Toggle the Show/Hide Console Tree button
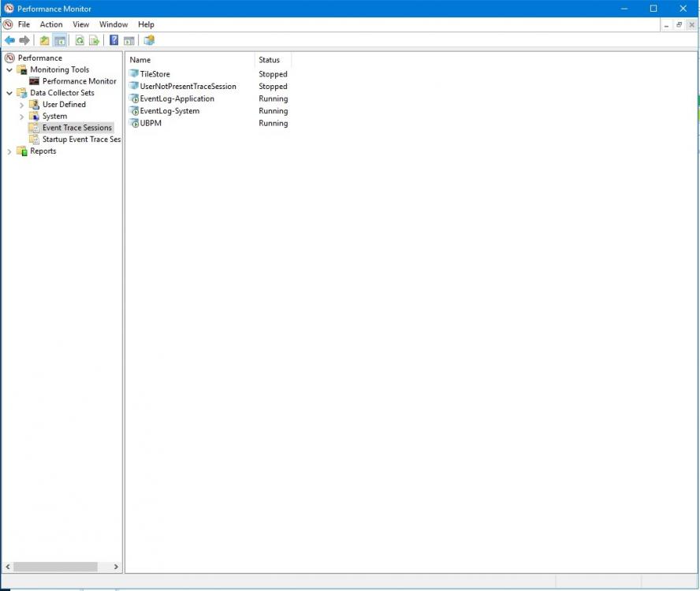700x591 pixels. [x=60, y=40]
